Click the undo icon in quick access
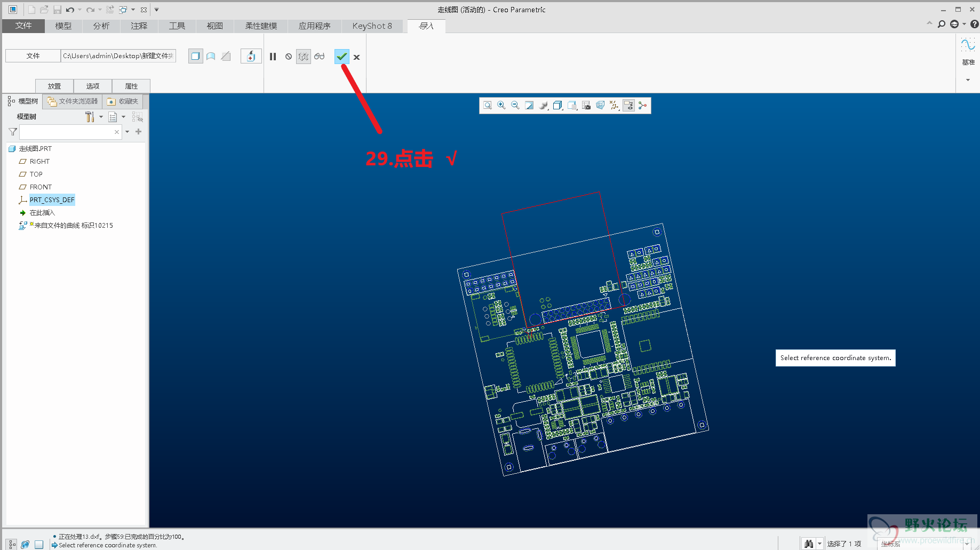 pyautogui.click(x=70, y=10)
